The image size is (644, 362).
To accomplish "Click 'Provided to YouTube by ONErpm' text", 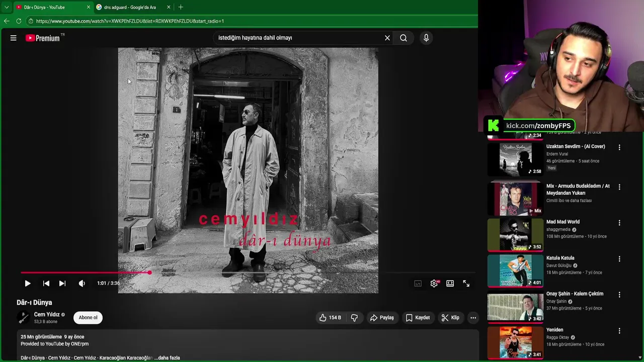I will click(x=54, y=344).
